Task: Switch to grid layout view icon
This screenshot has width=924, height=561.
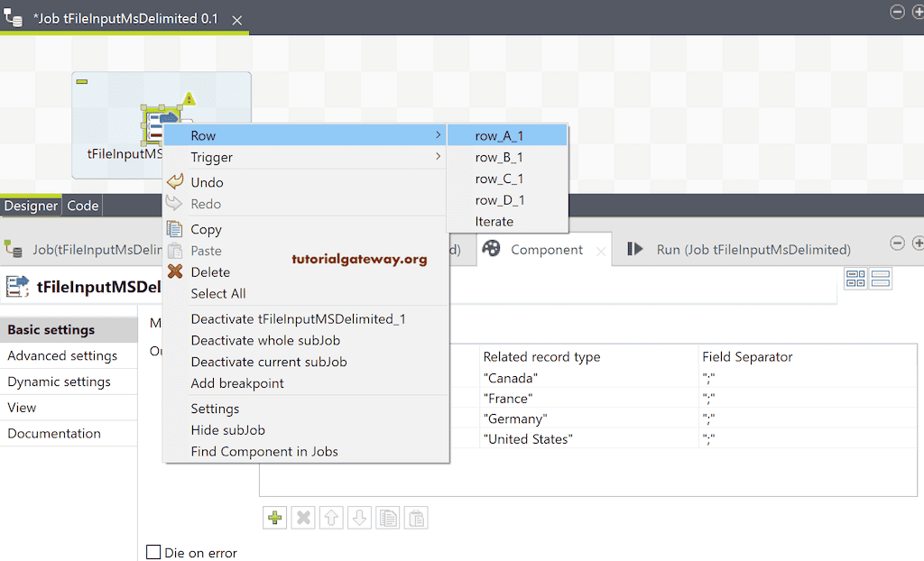Action: click(855, 278)
